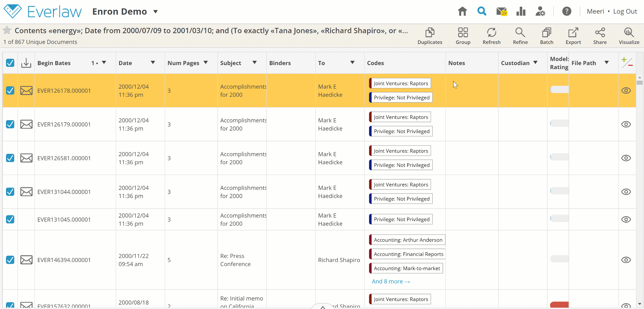Open the Enron Demo project dropdown
This screenshot has height=309, width=644.
pos(155,12)
